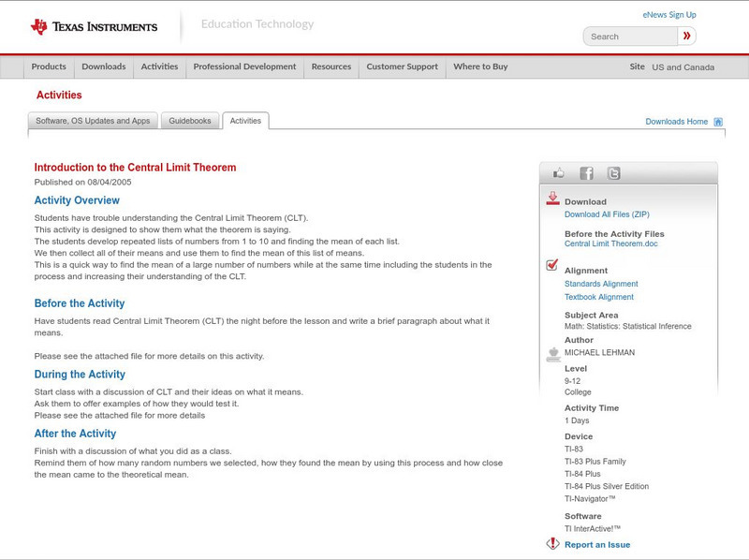The image size is (749, 560).
Task: Click Download All Files (ZIP)
Action: coord(607,214)
